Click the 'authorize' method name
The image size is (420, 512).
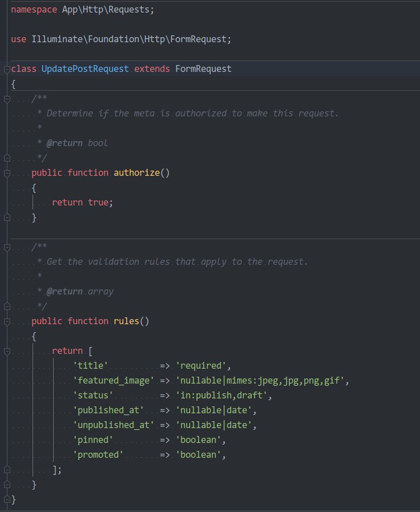137,173
